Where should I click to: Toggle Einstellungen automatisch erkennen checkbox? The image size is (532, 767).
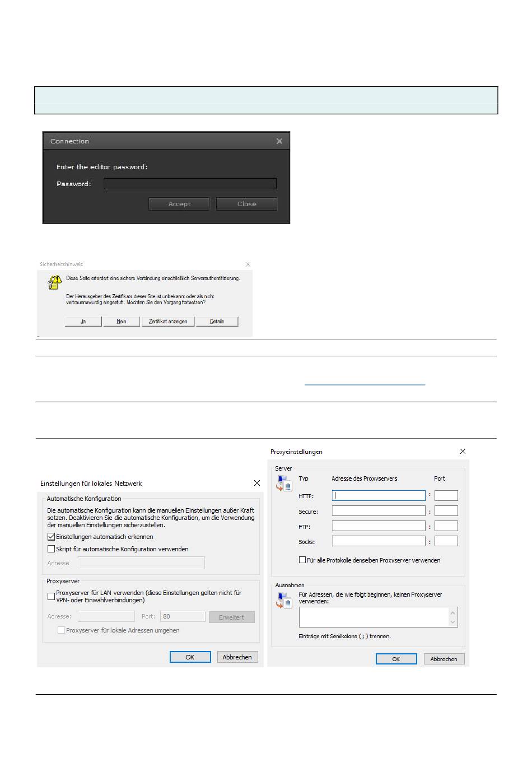[52, 537]
